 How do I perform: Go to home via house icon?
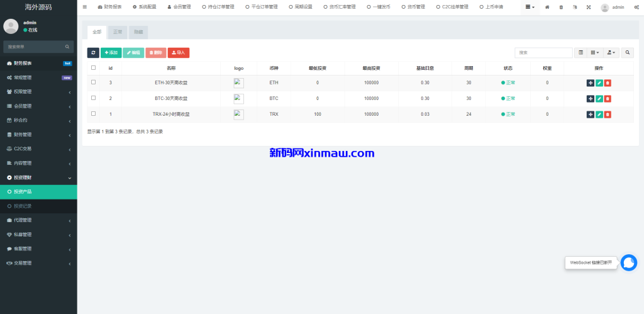click(547, 7)
